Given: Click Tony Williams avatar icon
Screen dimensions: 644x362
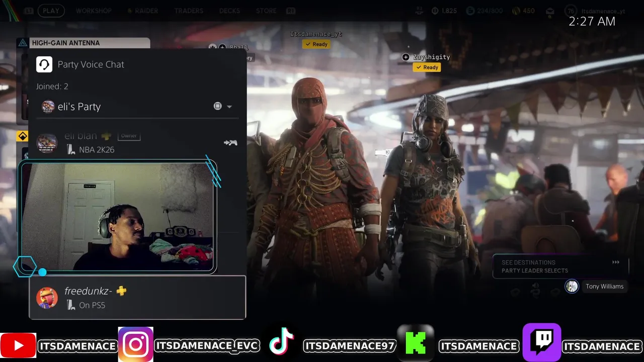Looking at the screenshot, I should click(572, 287).
